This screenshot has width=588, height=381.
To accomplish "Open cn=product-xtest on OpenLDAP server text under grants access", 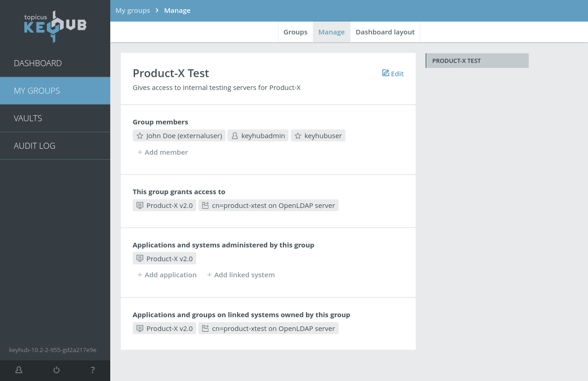I will click(273, 206).
